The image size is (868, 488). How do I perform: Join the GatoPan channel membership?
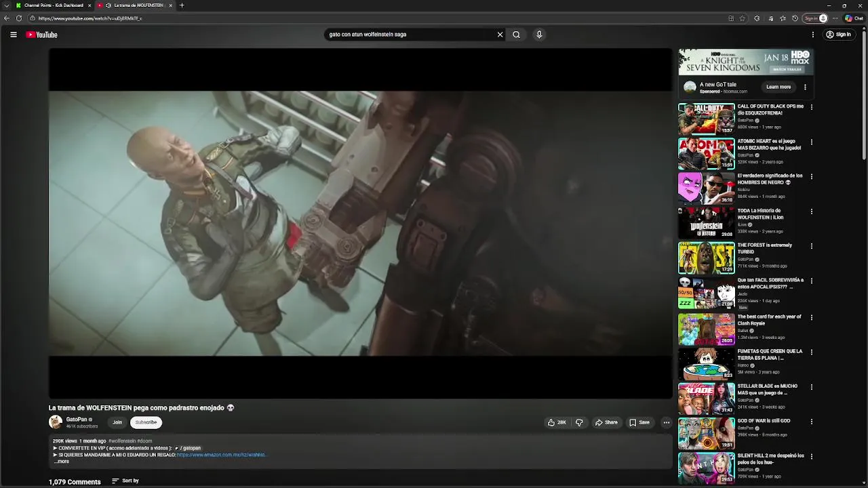click(117, 422)
